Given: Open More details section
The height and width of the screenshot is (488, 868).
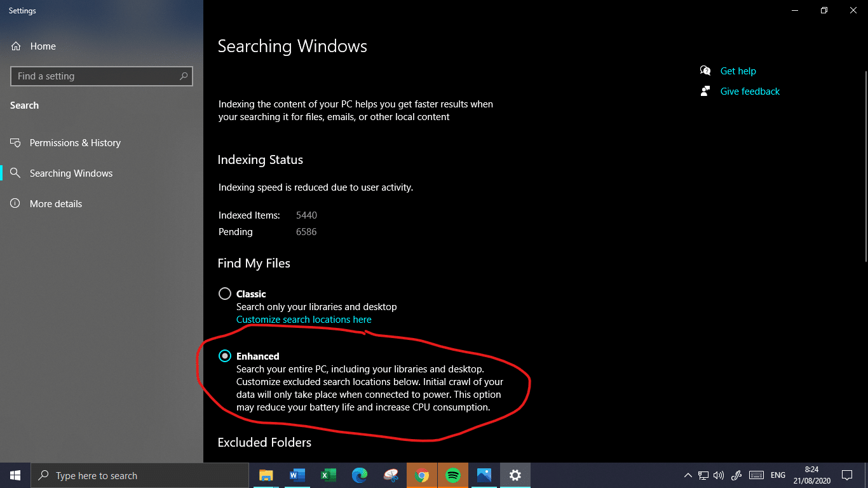Looking at the screenshot, I should click(x=46, y=204).
